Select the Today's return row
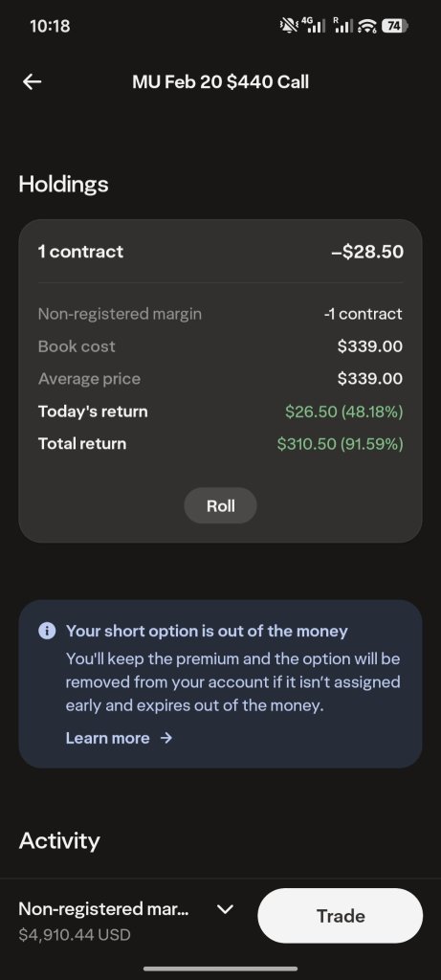 point(220,412)
